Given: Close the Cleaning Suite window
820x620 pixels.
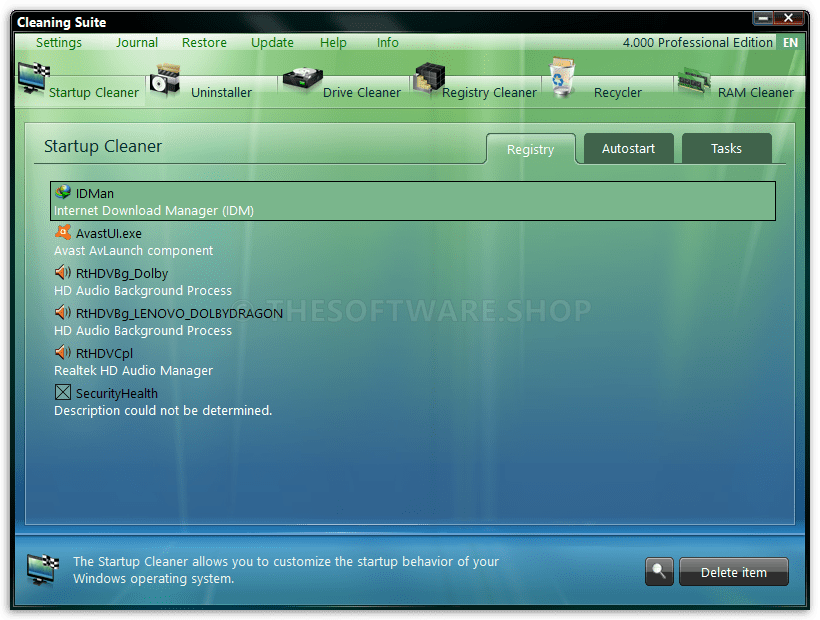Looking at the screenshot, I should [x=788, y=18].
